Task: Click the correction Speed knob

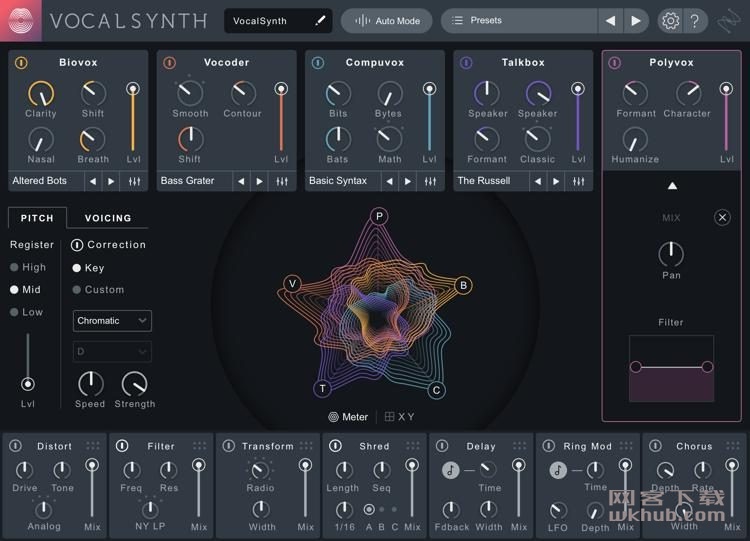Action: pyautogui.click(x=90, y=384)
